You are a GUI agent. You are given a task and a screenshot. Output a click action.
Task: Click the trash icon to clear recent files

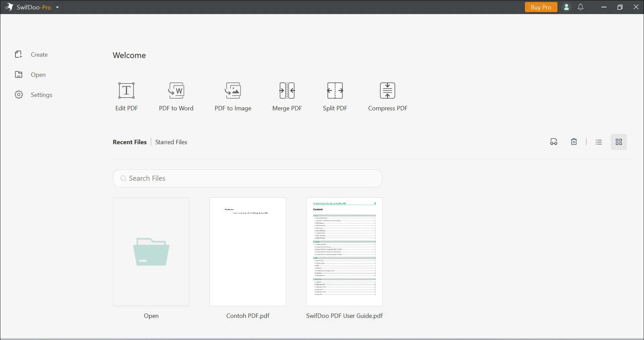(574, 142)
